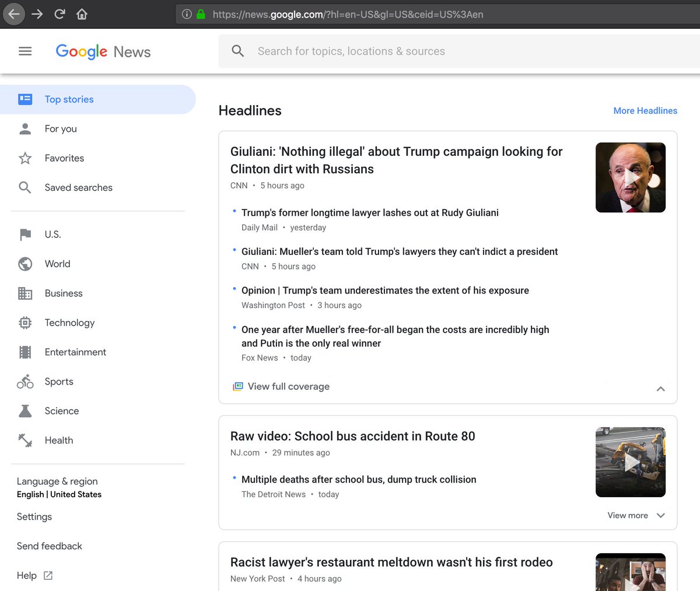This screenshot has height=591, width=700.
Task: Open Giuliani 'Nothing illegal' headline
Action: [x=396, y=160]
